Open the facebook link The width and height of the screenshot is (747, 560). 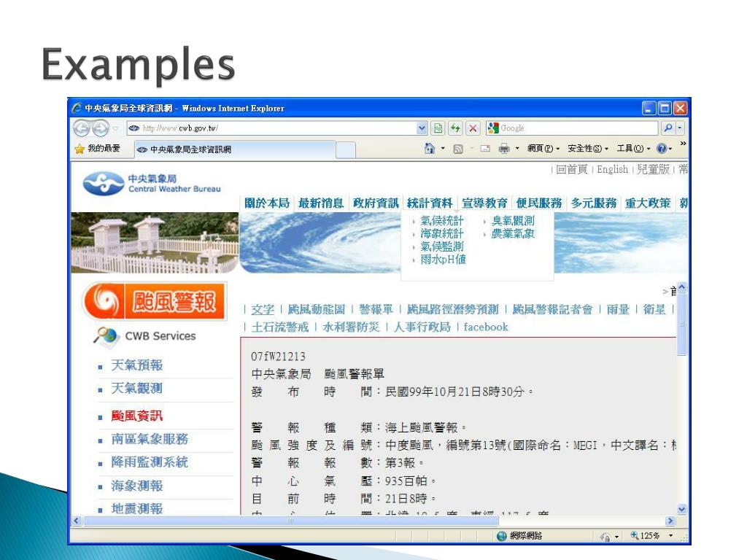coord(486,327)
